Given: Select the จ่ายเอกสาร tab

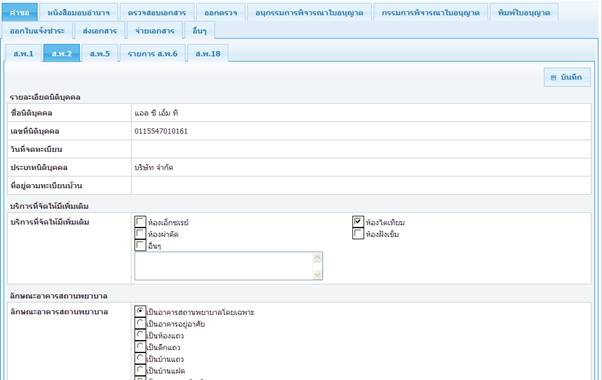Looking at the screenshot, I should 155,31.
